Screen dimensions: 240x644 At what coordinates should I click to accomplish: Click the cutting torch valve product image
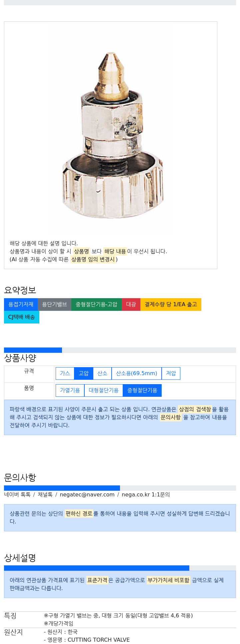pos(111,130)
